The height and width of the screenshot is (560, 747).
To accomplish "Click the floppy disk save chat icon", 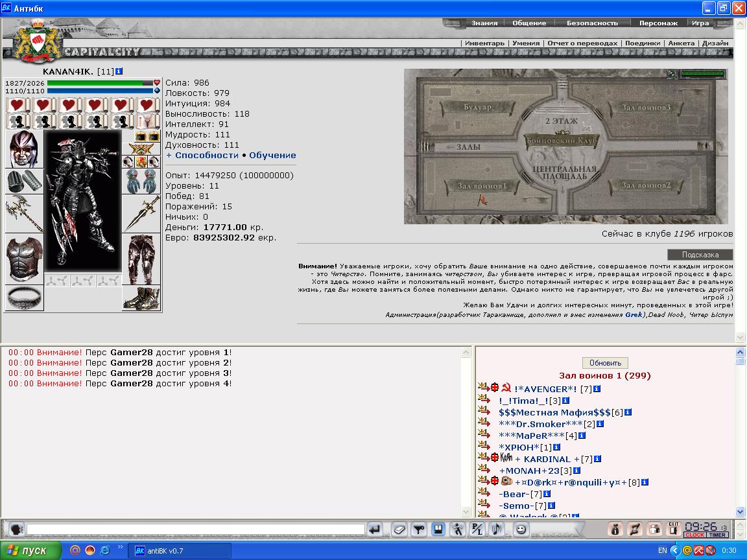I will (x=438, y=529).
